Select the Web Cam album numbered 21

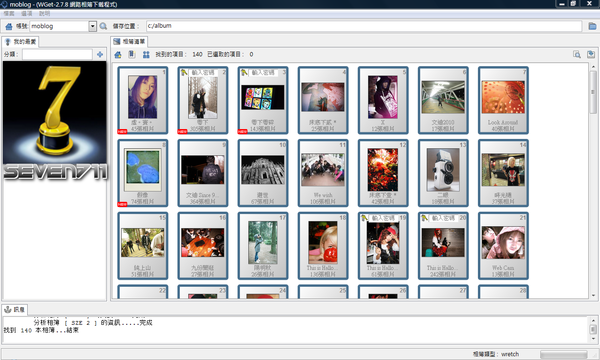[x=503, y=246]
